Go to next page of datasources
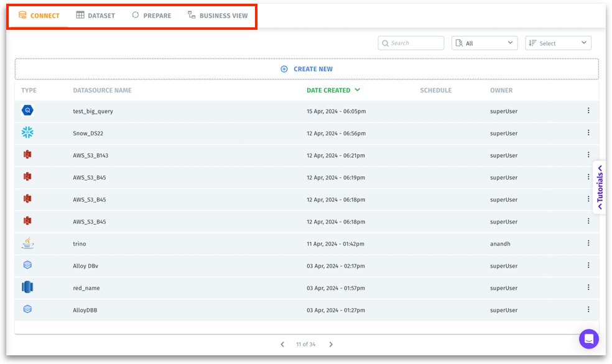The width and height of the screenshot is (612, 364). tap(331, 344)
